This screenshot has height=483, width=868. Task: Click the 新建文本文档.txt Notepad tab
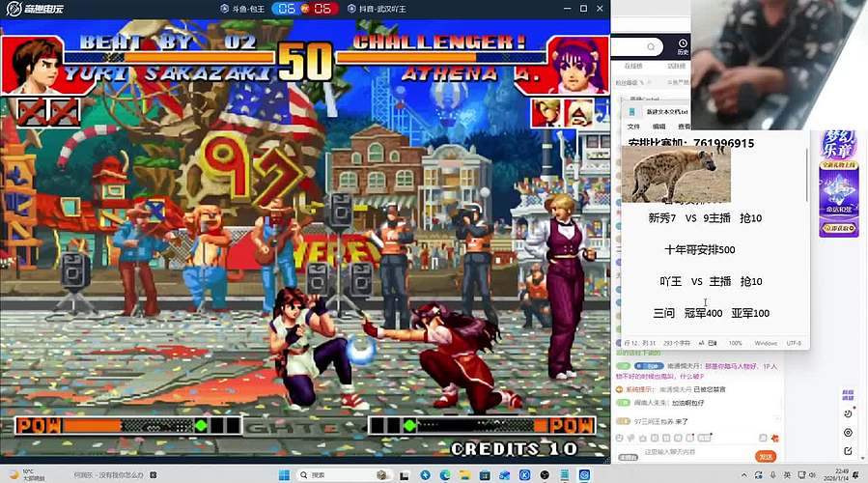[x=665, y=112]
